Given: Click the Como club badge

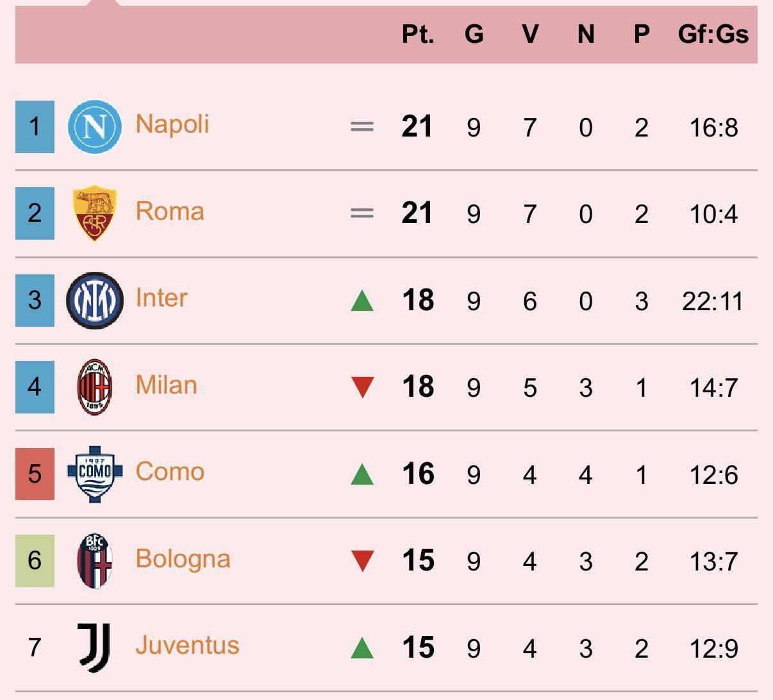Looking at the screenshot, I should [95, 474].
